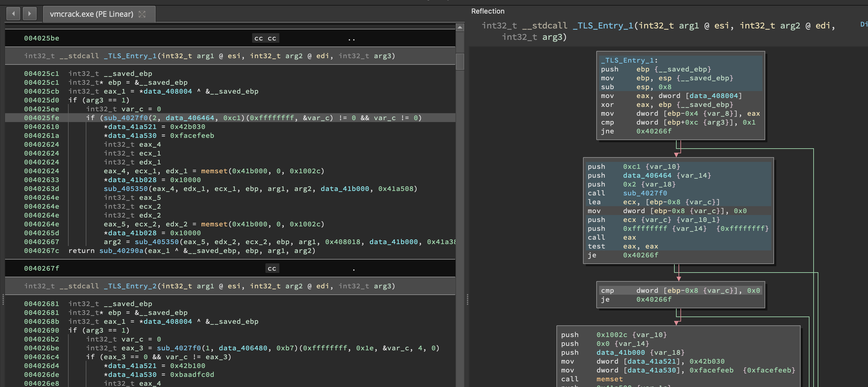Click sub_4027f0 on line 004025fe
Image resolution: width=868 pixels, height=387 pixels.
(126, 118)
